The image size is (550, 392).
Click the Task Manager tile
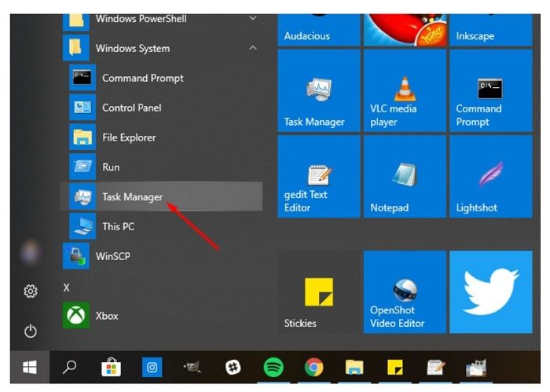[x=319, y=91]
